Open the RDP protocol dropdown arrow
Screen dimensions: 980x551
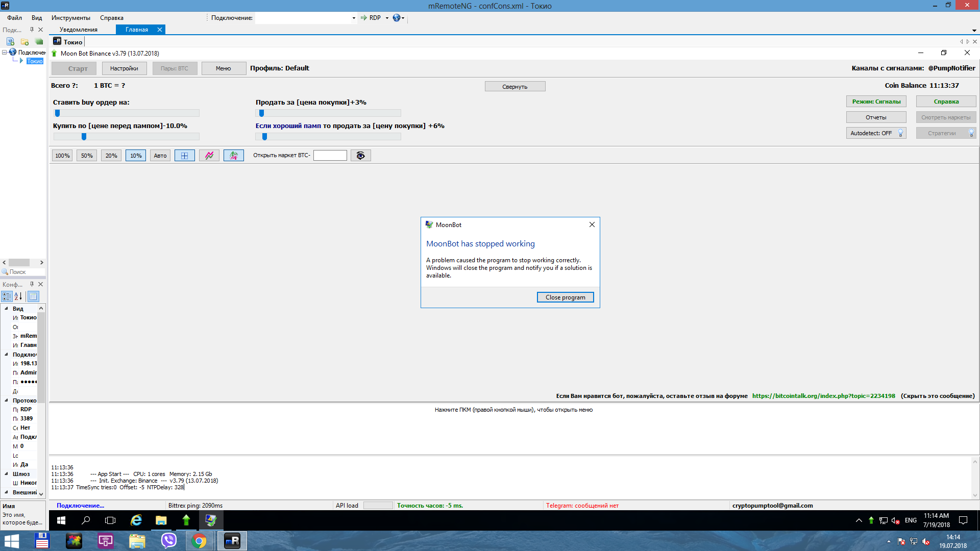(387, 18)
